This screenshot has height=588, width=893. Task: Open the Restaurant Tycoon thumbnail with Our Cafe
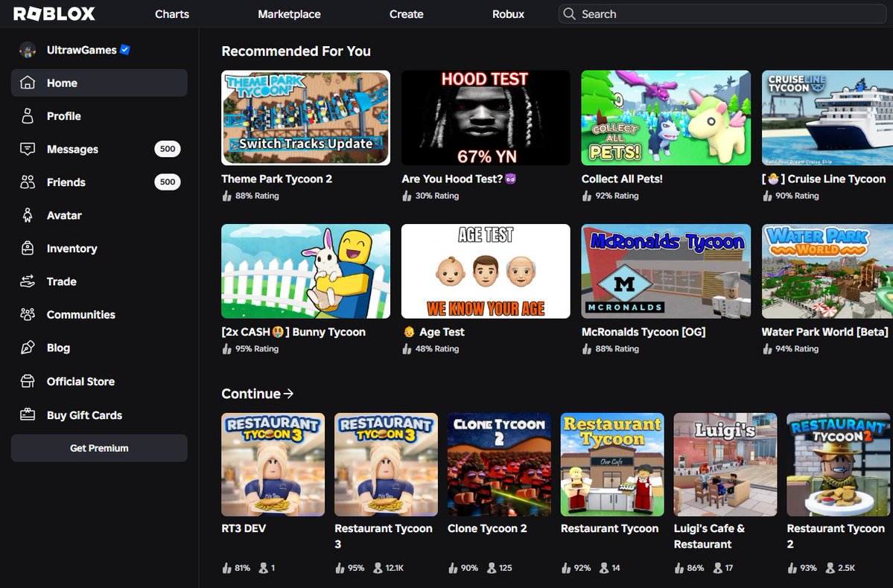[x=612, y=464]
